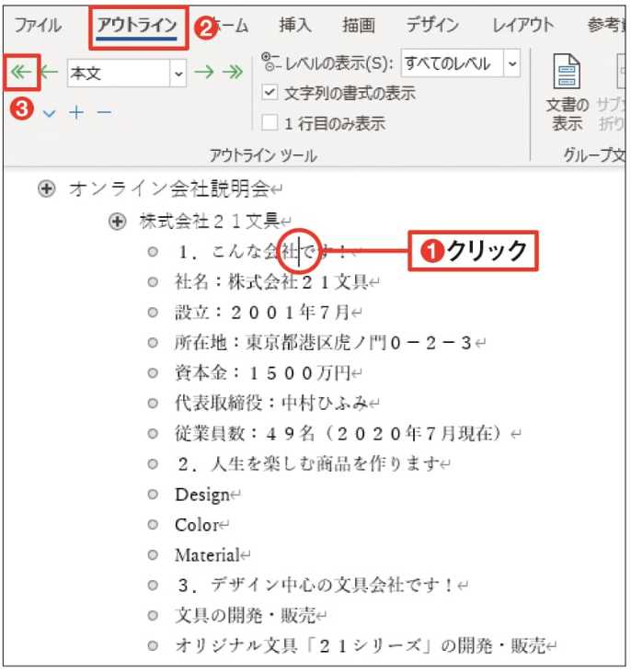Click the single right Demote arrow
Viewport: 631px width, 672px height.
pos(204,72)
